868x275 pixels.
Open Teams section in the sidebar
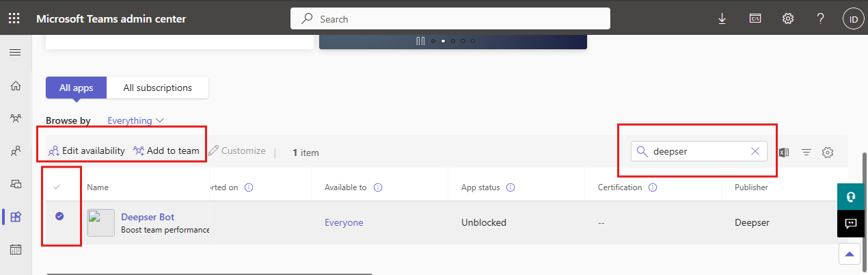(15, 118)
